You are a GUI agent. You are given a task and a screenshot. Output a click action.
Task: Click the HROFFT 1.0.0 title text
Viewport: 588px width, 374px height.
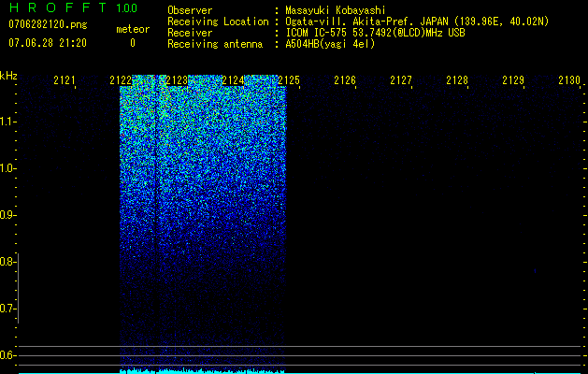click(x=73, y=7)
